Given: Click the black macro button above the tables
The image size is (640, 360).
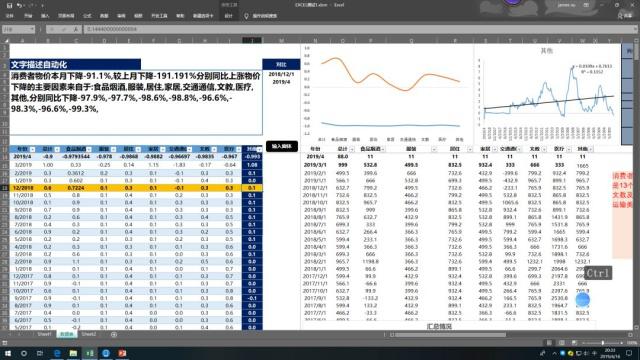Looking at the screenshot, I should [x=282, y=146].
